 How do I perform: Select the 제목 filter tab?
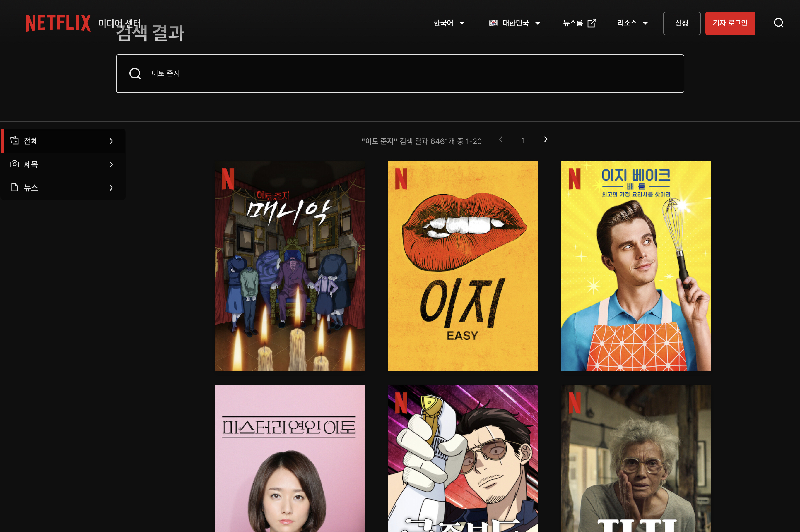coord(63,164)
